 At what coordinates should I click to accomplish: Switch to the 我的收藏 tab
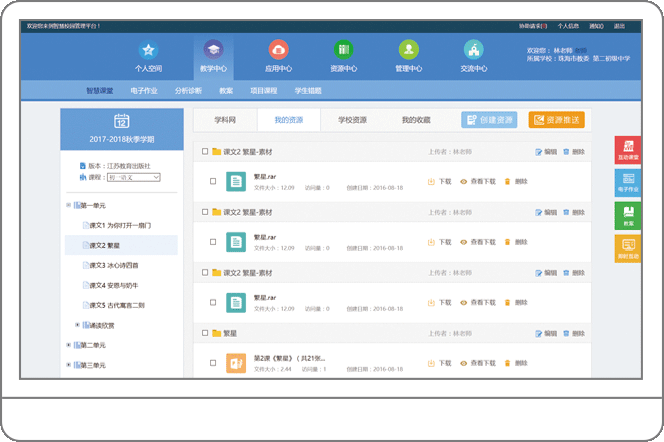pyautogui.click(x=416, y=120)
